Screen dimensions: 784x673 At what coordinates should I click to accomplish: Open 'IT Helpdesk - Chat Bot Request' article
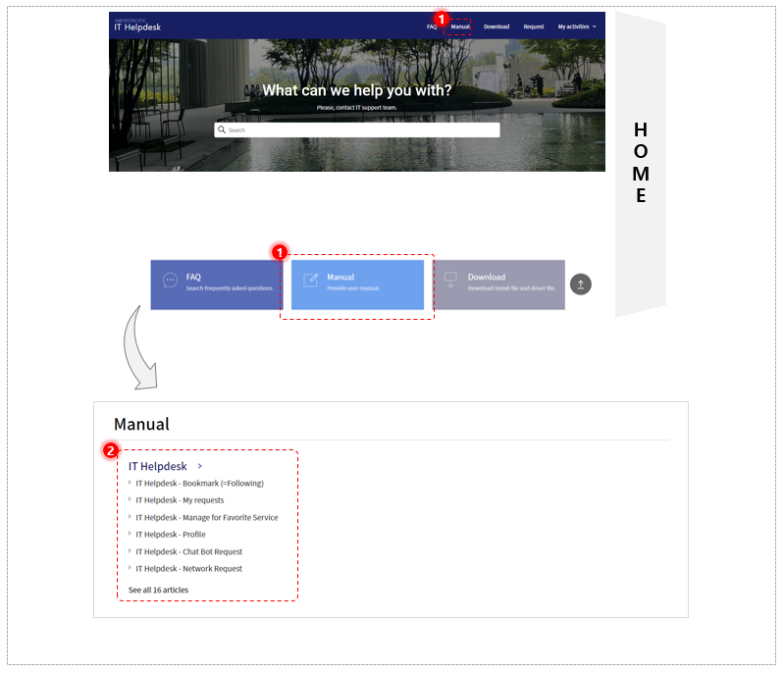point(189,552)
